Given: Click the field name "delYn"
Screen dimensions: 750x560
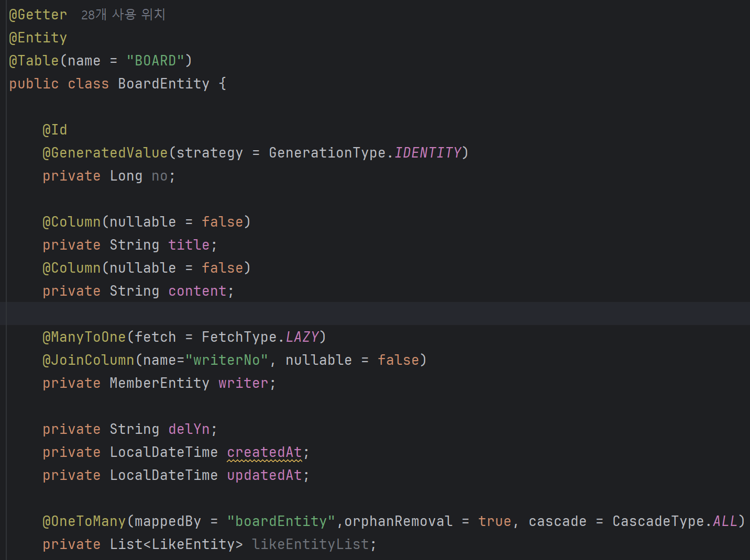Looking at the screenshot, I should coord(189,429).
